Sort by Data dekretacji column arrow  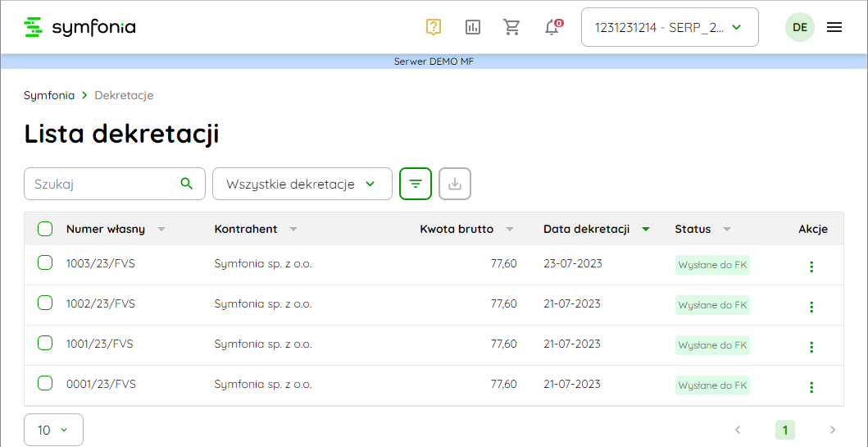[645, 230]
